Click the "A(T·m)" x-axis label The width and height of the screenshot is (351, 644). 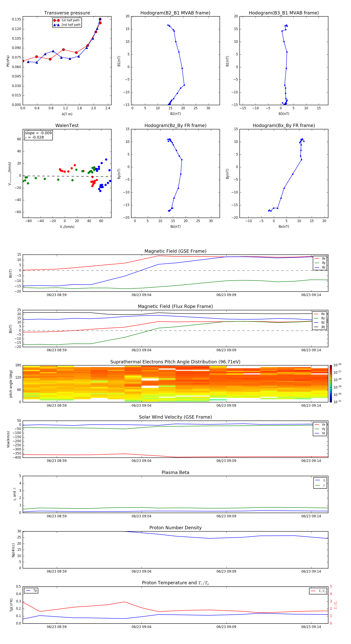click(67, 114)
